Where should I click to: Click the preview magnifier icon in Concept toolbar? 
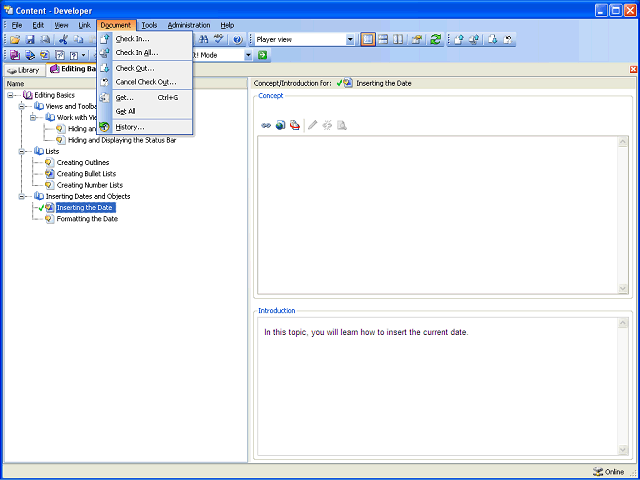[342, 125]
